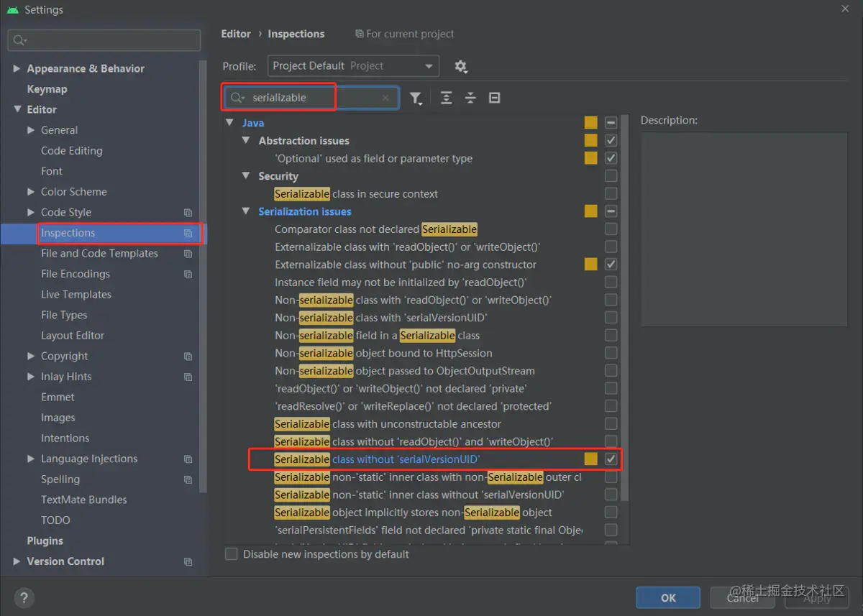
Task: Open the Plugins settings page
Action: (45, 541)
